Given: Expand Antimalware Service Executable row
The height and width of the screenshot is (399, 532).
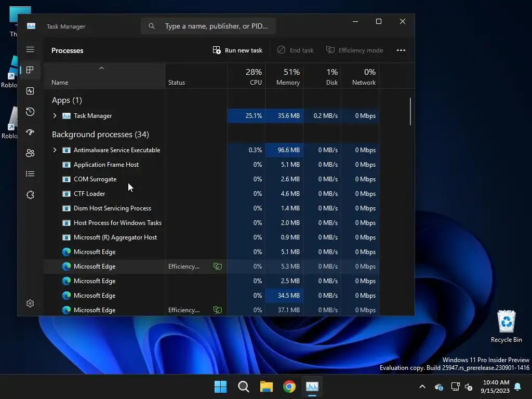Looking at the screenshot, I should [x=55, y=150].
